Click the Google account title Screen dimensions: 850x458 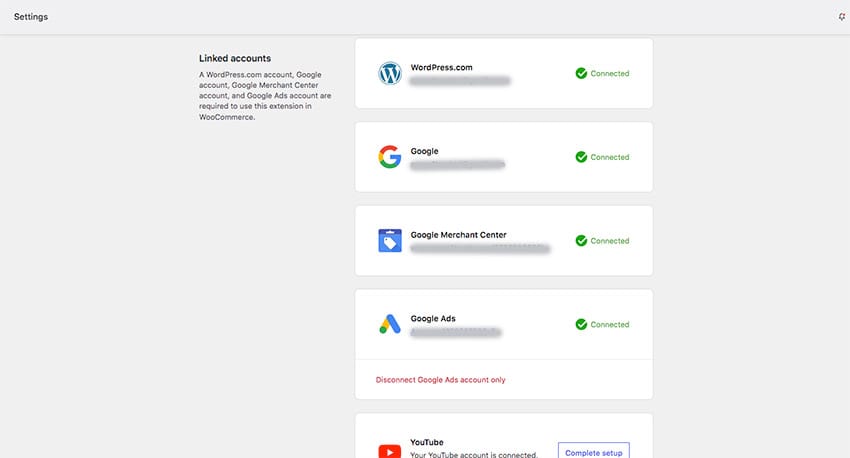point(424,151)
